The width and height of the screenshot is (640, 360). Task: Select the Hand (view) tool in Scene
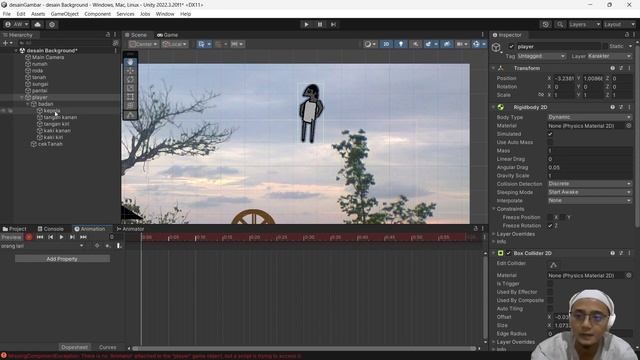130,62
